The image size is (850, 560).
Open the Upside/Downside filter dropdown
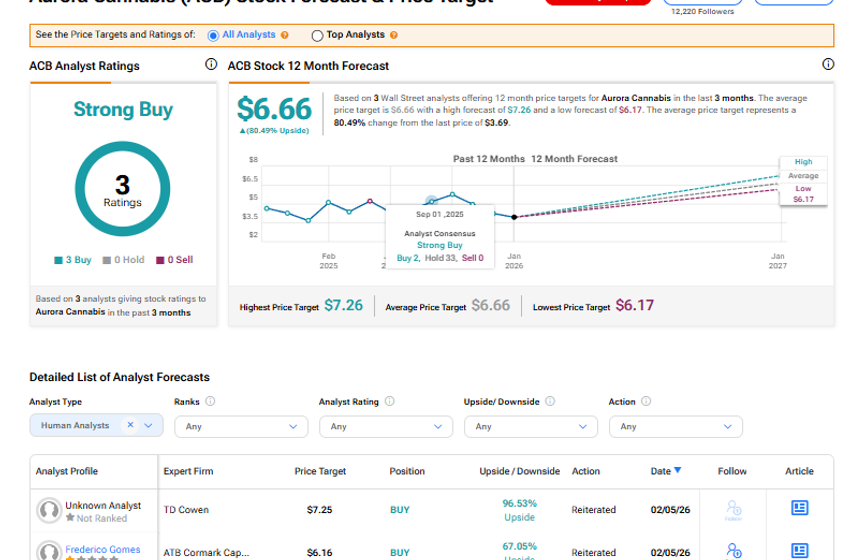[531, 426]
